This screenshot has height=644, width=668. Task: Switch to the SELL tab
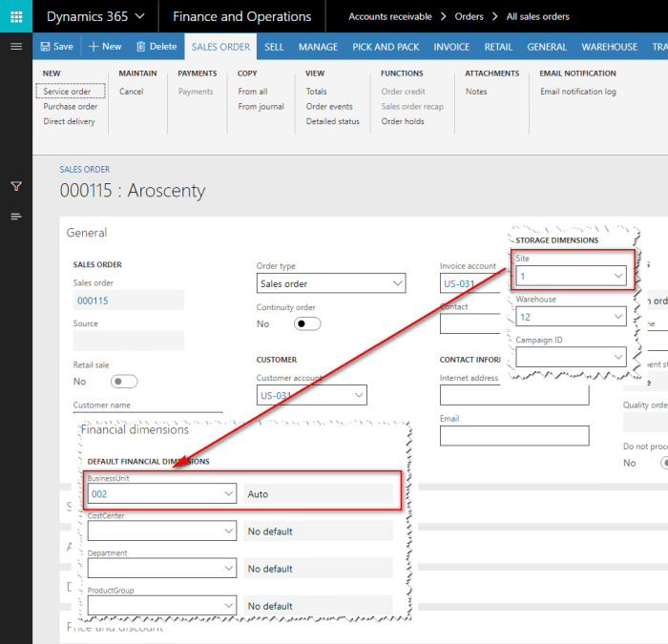click(x=274, y=47)
